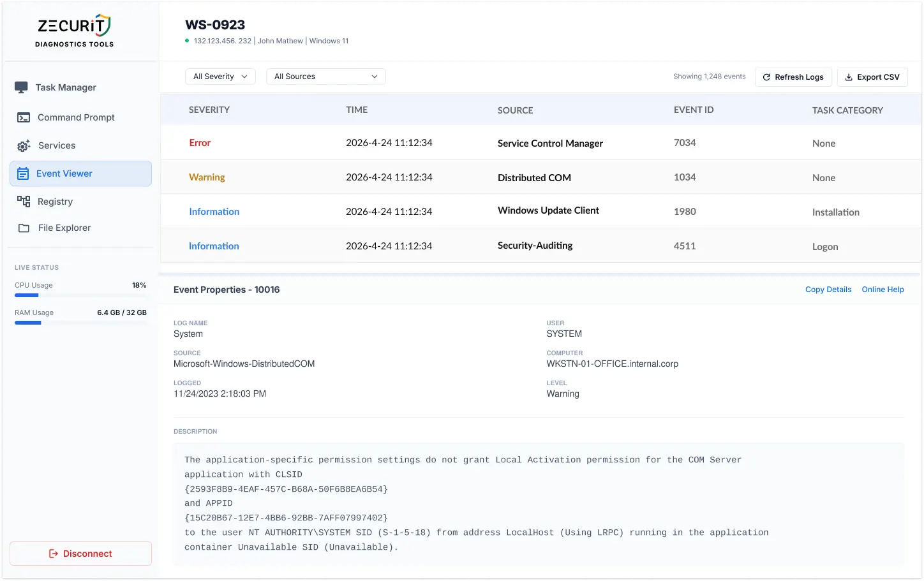Viewport: 924px width, 581px height.
Task: Open the Registry editor icon
Action: tap(22, 202)
